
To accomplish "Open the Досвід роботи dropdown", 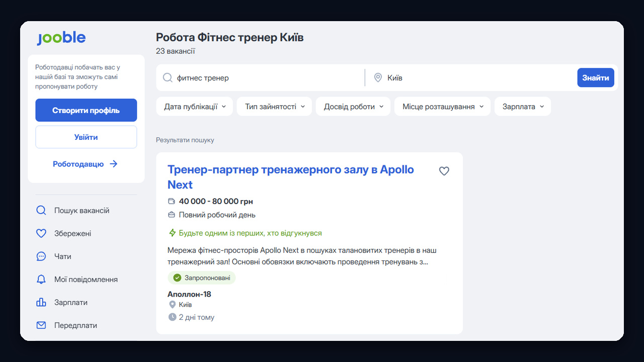I will pyautogui.click(x=353, y=107).
